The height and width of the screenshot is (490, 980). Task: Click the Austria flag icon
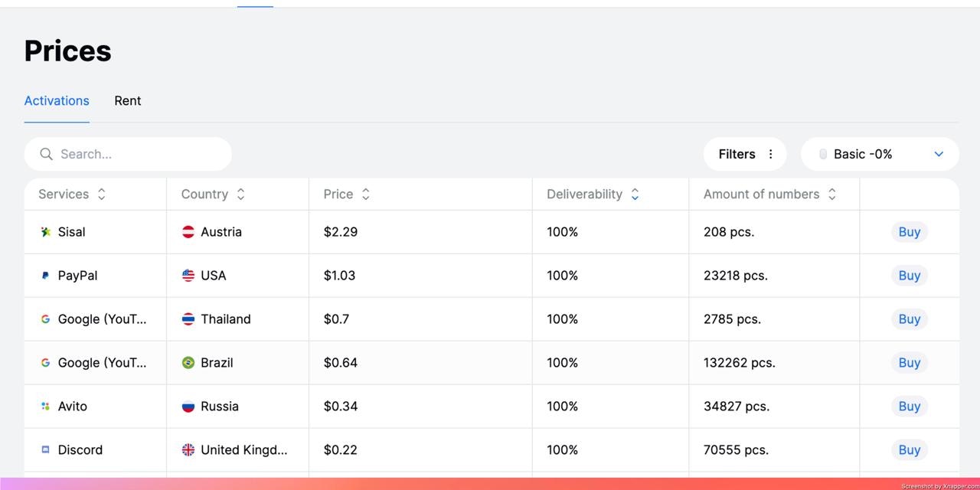[x=188, y=232]
